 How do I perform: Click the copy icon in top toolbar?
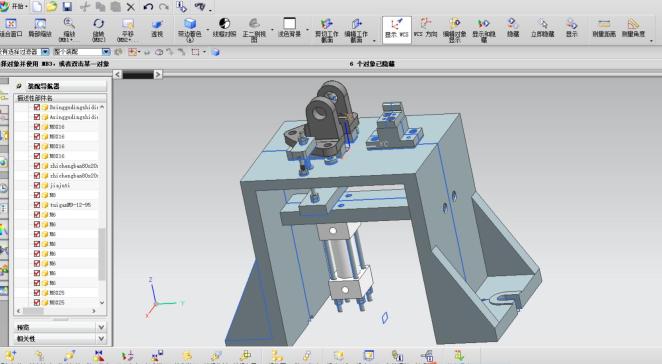100,6
